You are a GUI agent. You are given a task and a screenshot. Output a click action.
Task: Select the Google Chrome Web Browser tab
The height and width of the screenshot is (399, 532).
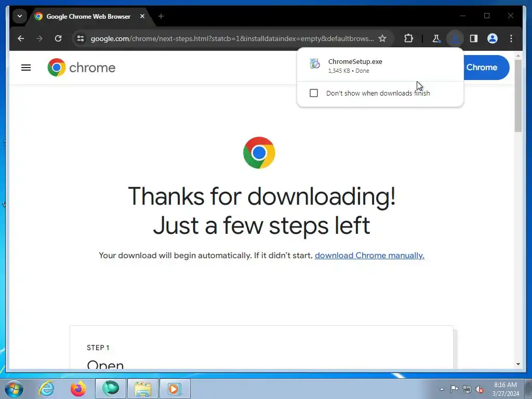click(89, 16)
